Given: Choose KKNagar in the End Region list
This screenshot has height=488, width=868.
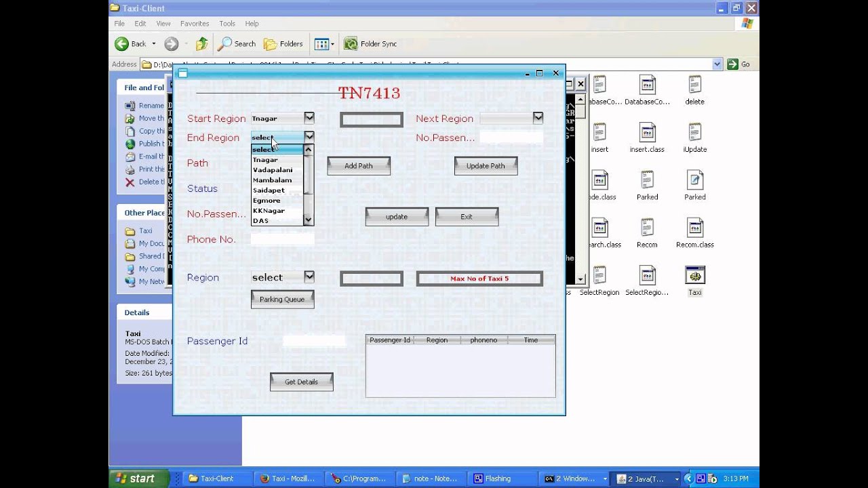Looking at the screenshot, I should coord(277,211).
